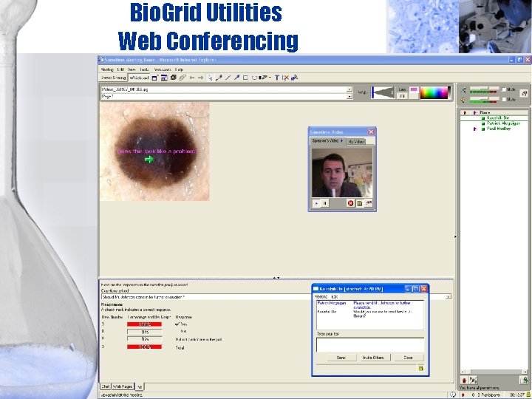Click the audio settings button beside Mute
532x399 pixels.
point(524,93)
